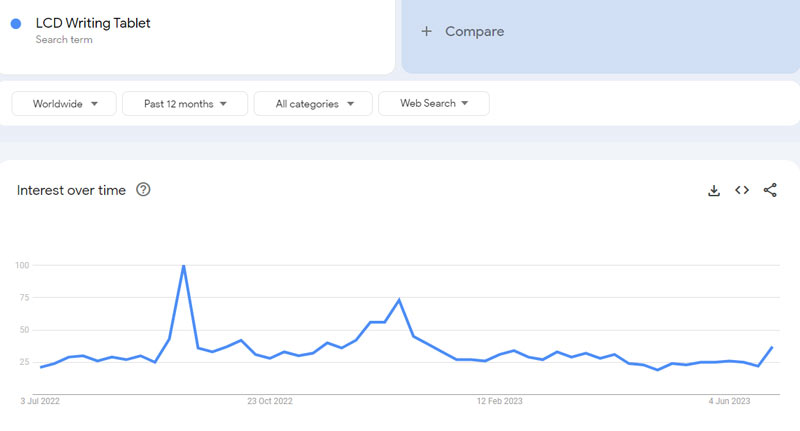Screen dimensions: 800x431
Task: Select the 23 Oct 2022 date label
Action: pos(269,401)
